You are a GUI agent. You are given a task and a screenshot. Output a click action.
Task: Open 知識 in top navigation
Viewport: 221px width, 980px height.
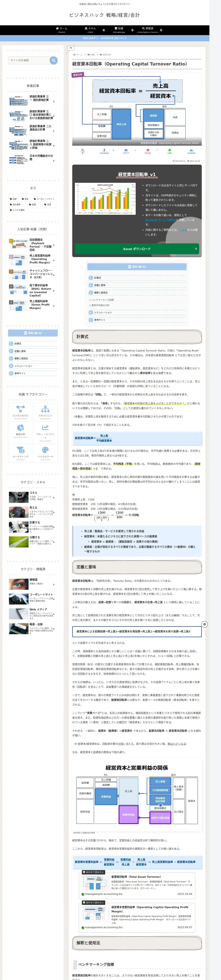coord(119,30)
